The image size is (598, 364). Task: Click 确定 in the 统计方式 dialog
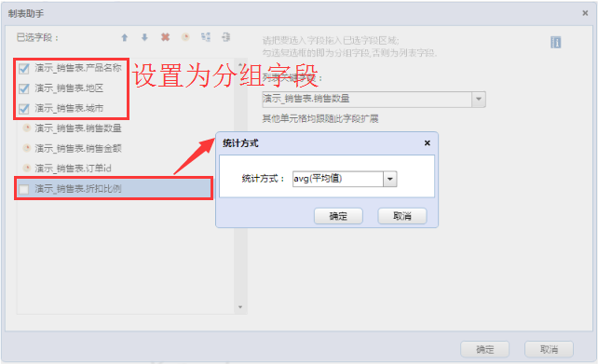(x=338, y=216)
